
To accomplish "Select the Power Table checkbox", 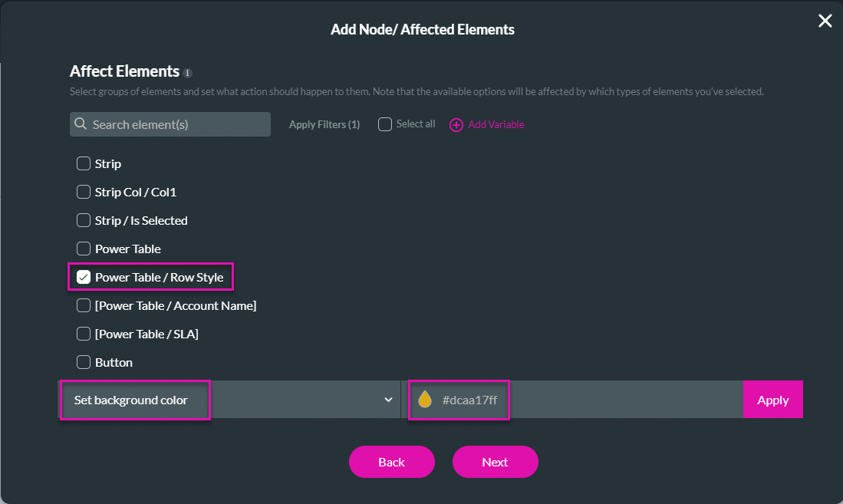I will pyautogui.click(x=83, y=249).
